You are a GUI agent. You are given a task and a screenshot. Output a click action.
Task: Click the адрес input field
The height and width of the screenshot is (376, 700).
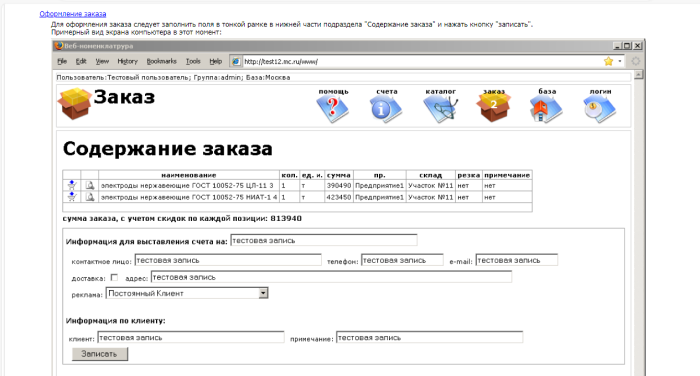click(331, 277)
